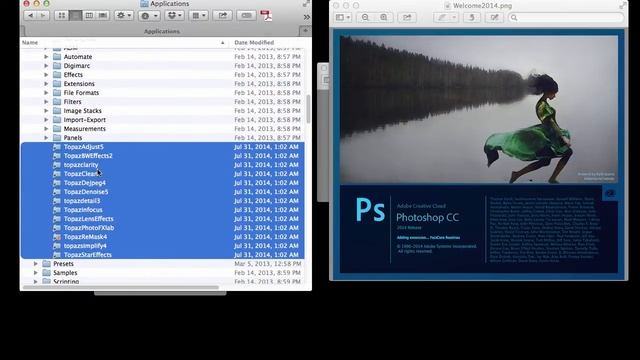640x360 pixels.
Task: Expand the Samples folder
Action: [36, 273]
